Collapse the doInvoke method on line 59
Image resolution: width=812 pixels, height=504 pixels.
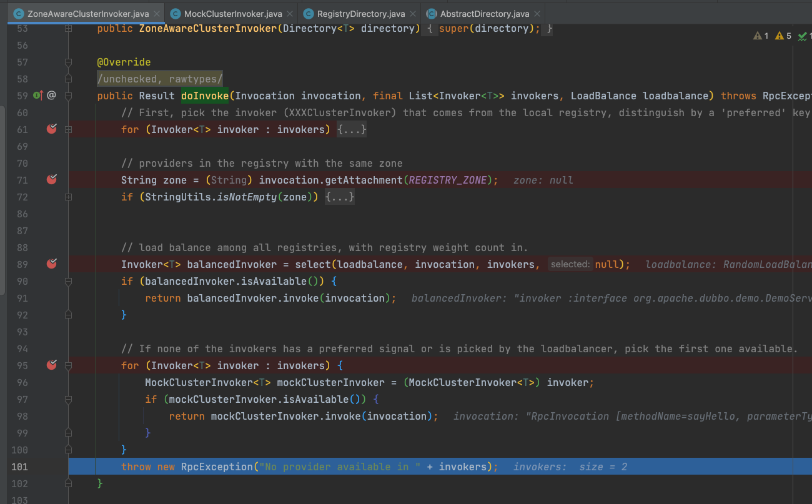coord(69,96)
